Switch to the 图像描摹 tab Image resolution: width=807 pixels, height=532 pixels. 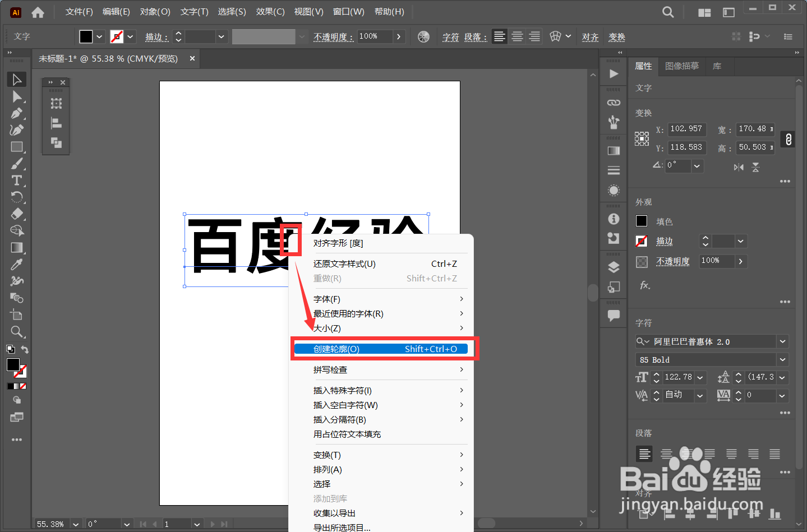(x=682, y=66)
